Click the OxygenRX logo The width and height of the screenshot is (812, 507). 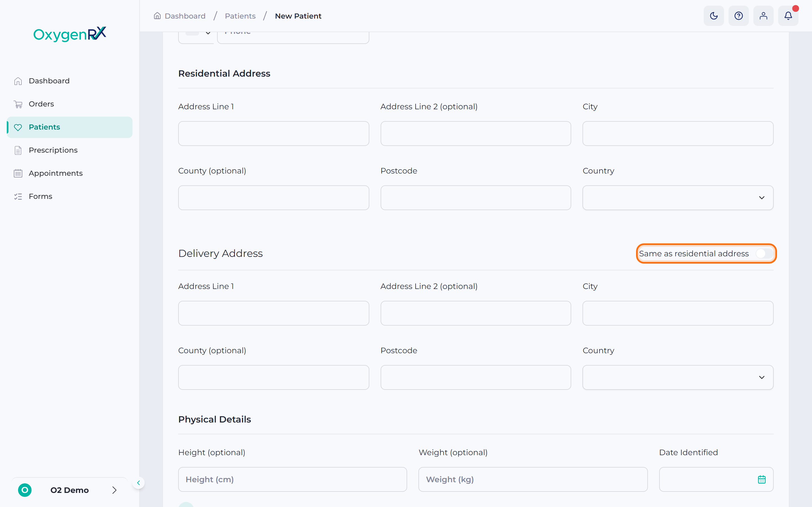point(70,34)
